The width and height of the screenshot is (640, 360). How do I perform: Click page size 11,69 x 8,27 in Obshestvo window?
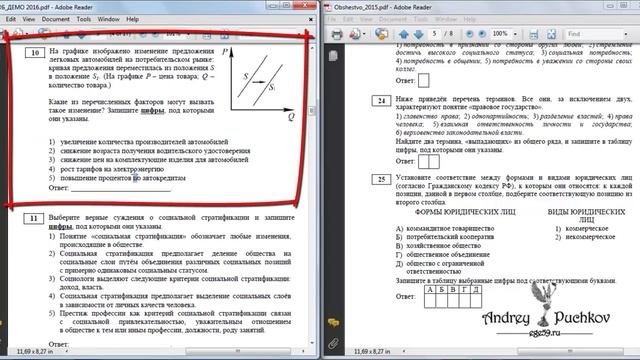point(372,351)
